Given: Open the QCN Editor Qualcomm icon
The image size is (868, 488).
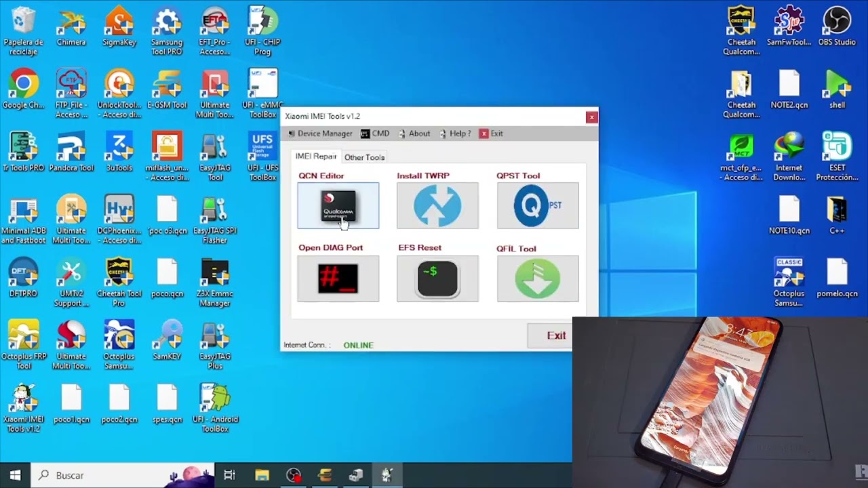Looking at the screenshot, I should pyautogui.click(x=338, y=205).
